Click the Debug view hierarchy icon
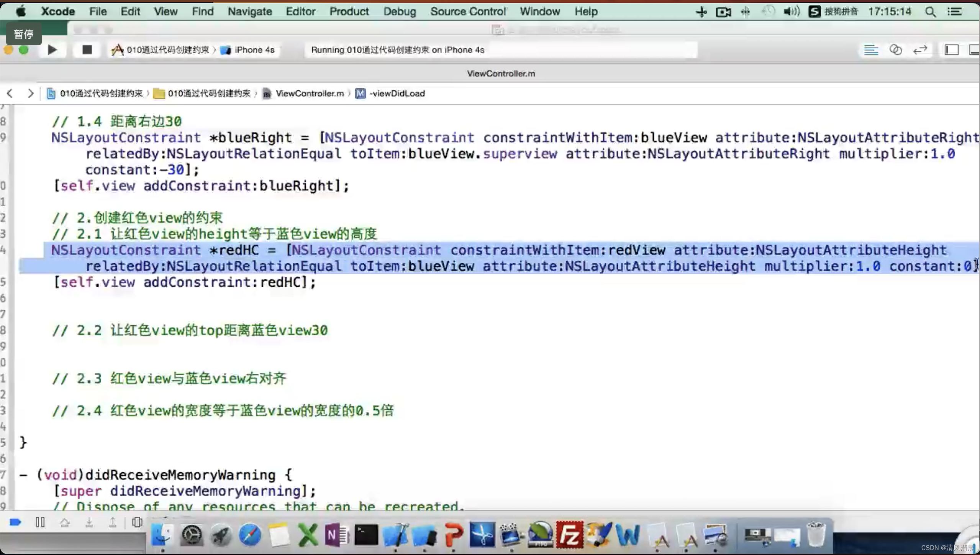This screenshot has width=980, height=555. click(x=137, y=522)
